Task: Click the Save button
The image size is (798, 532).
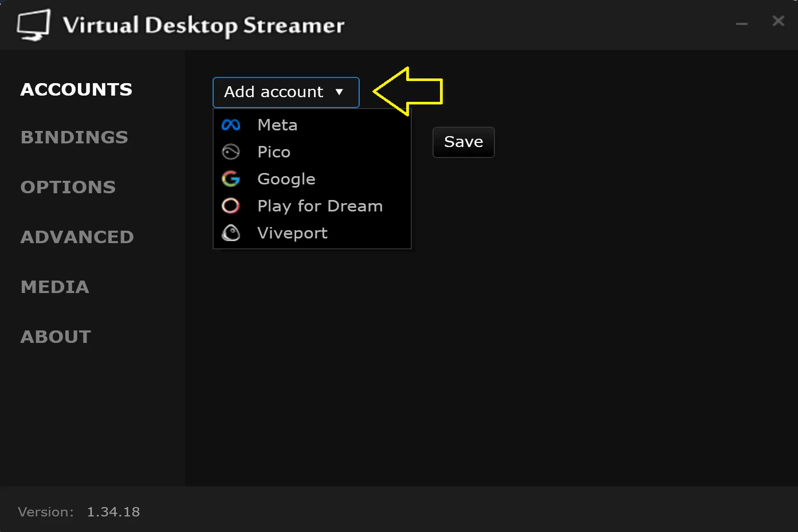Action: pyautogui.click(x=463, y=142)
